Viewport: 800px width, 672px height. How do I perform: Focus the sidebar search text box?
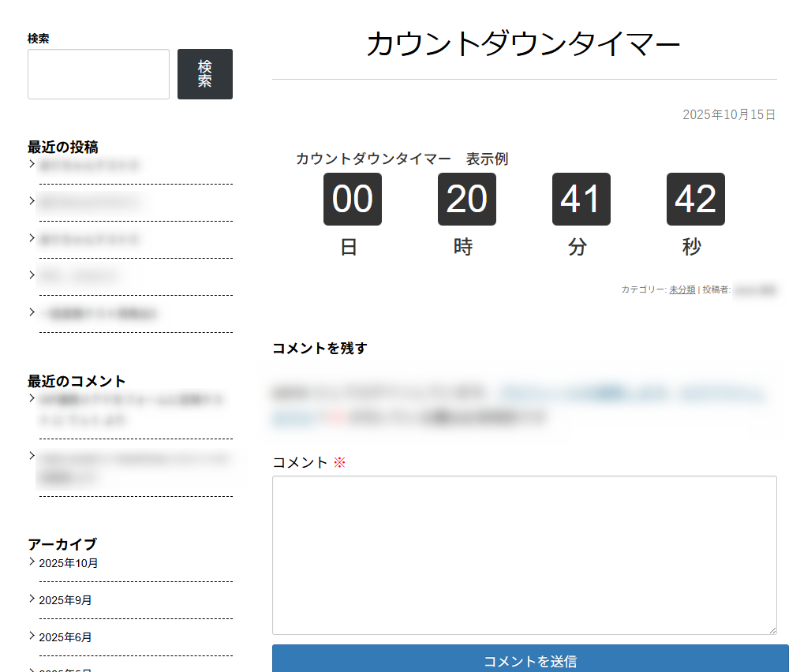(99, 74)
